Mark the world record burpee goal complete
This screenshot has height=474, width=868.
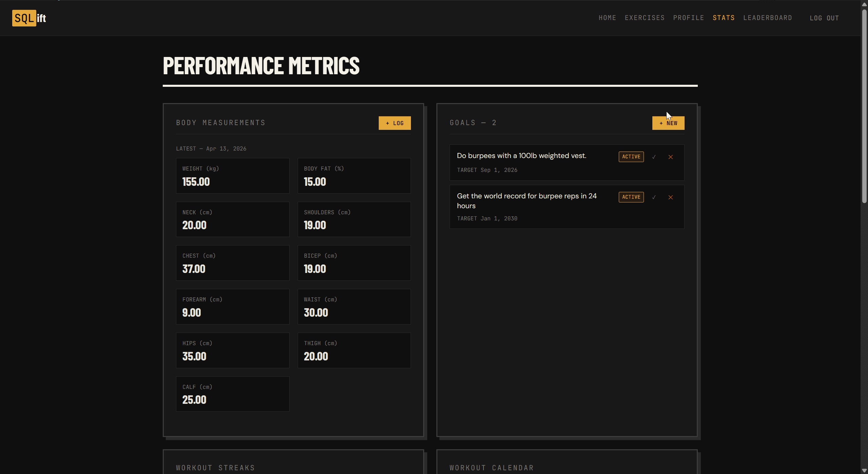(654, 197)
